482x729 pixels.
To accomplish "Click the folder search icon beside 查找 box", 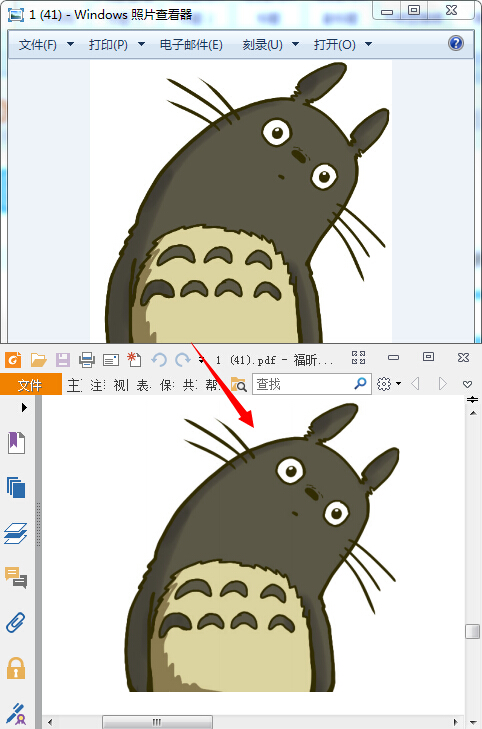I will click(x=239, y=384).
